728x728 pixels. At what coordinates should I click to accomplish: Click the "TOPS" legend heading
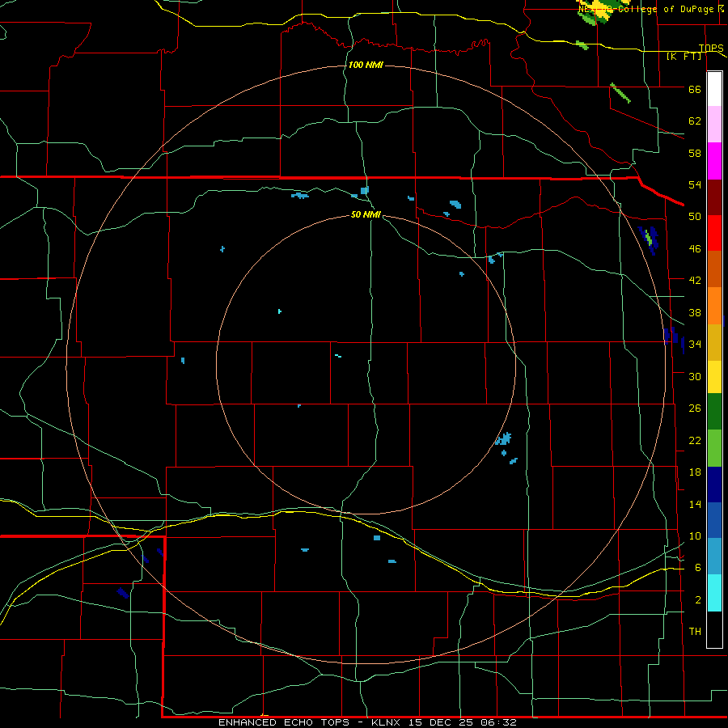click(711, 48)
